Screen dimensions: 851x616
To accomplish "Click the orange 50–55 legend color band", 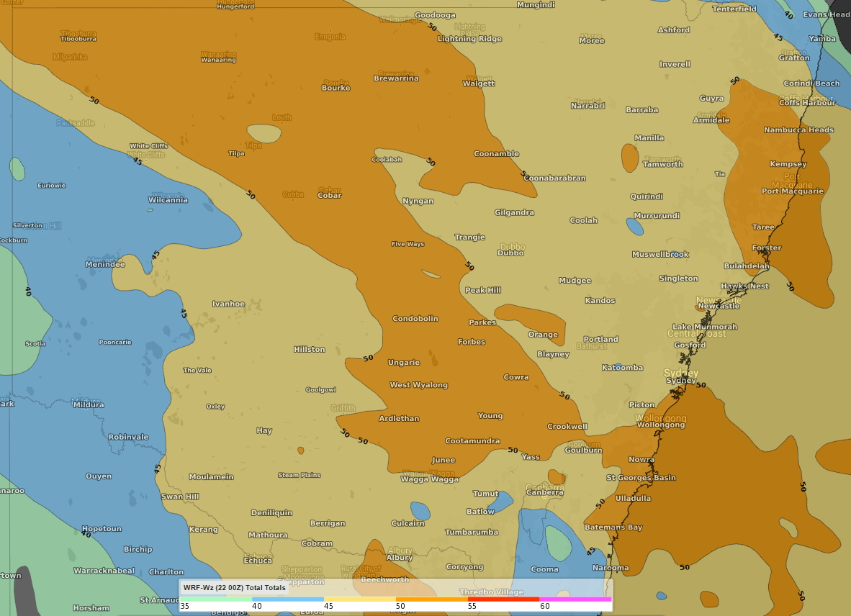I will [x=431, y=599].
